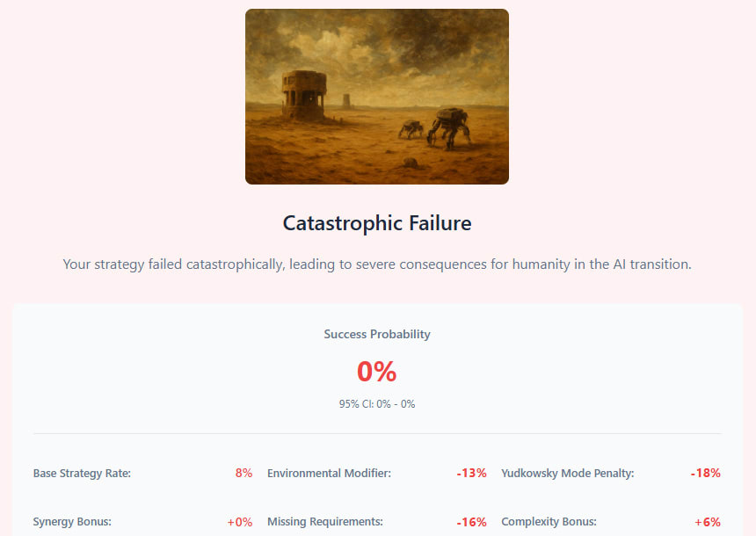756x536 pixels.
Task: Click the large walking robot in the painting
Action: 448,126
